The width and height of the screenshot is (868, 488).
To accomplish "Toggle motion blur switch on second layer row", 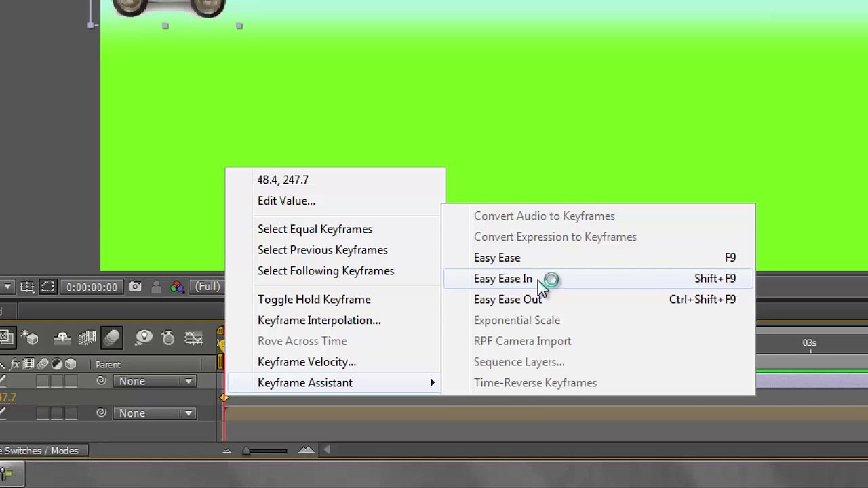I will coord(43,413).
